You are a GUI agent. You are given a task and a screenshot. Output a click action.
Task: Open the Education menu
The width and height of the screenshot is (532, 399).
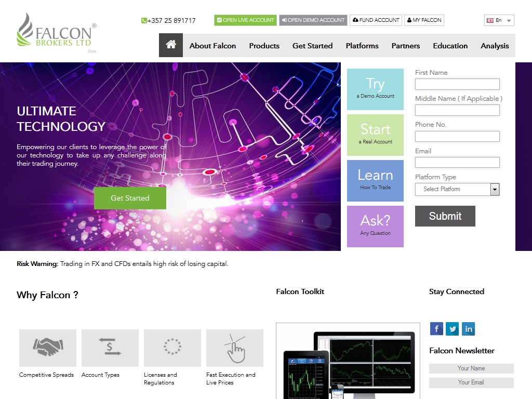click(x=450, y=46)
